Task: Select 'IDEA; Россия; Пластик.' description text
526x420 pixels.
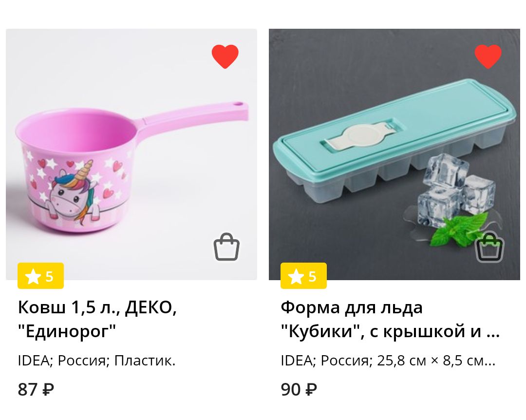Action: tap(96, 361)
